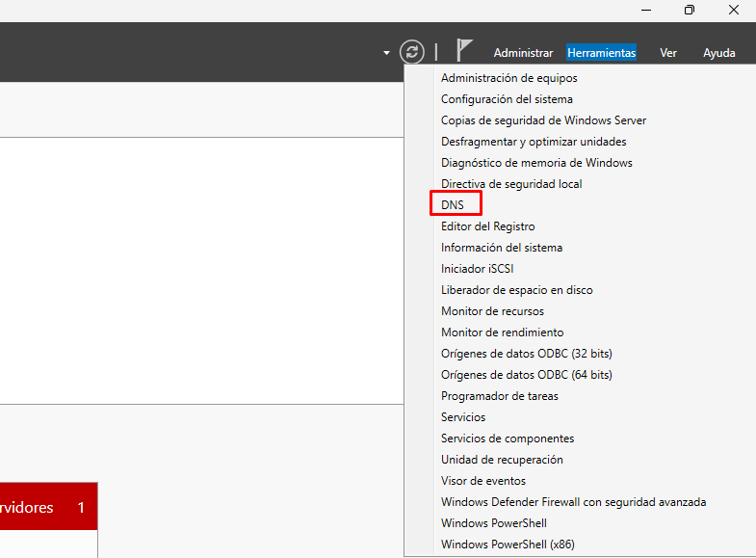Open Editor del Registro

pyautogui.click(x=487, y=226)
